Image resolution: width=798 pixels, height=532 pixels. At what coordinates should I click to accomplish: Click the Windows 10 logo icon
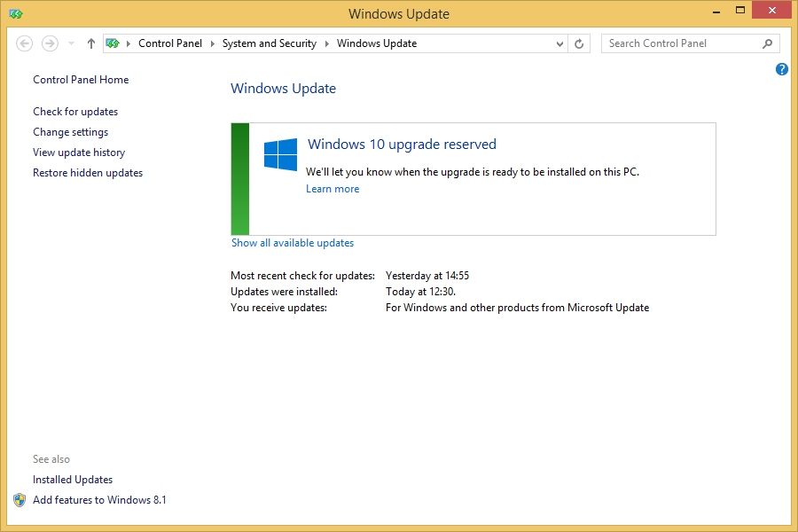[x=280, y=154]
